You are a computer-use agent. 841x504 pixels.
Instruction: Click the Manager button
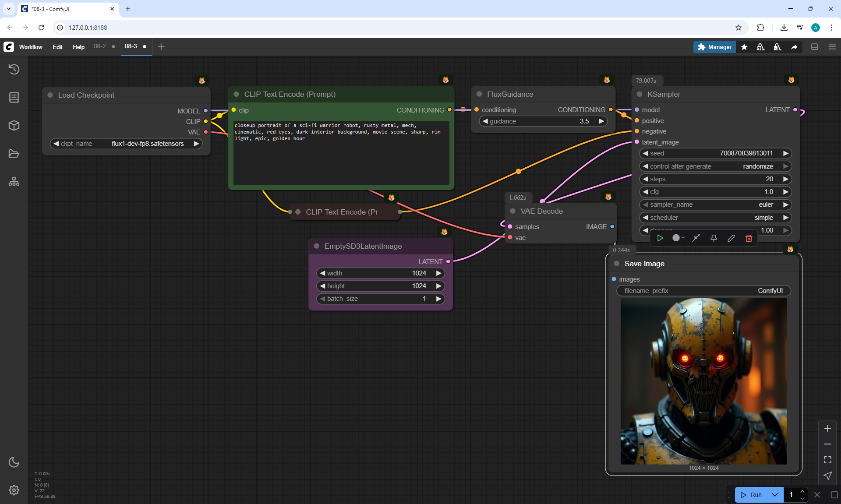point(714,47)
